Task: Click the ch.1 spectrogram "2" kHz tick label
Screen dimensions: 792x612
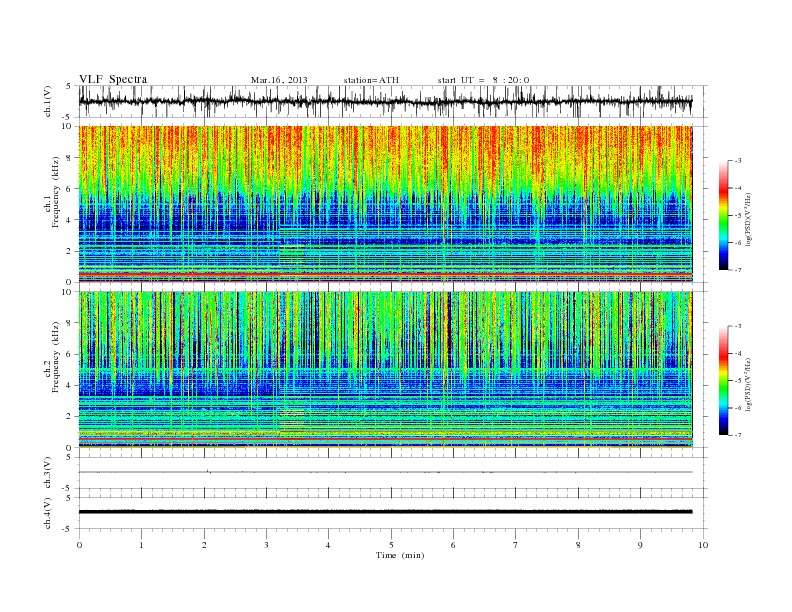Action: pyautogui.click(x=70, y=251)
